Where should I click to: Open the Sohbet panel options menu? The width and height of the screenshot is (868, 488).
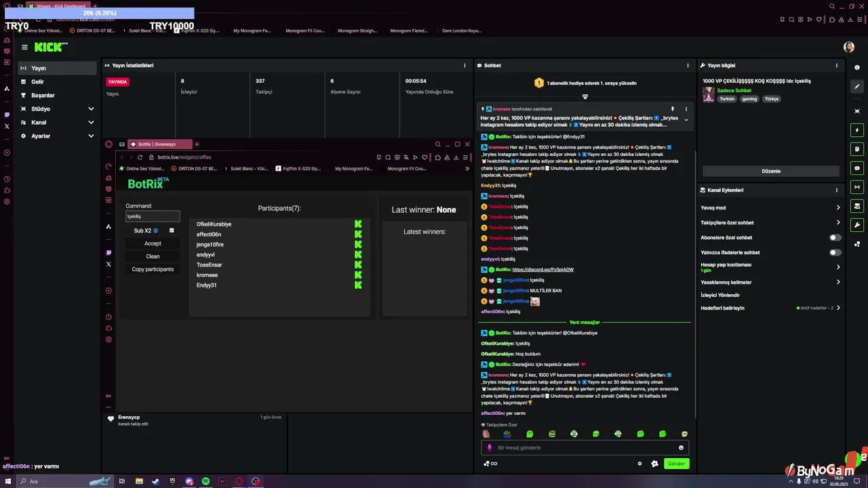688,66
